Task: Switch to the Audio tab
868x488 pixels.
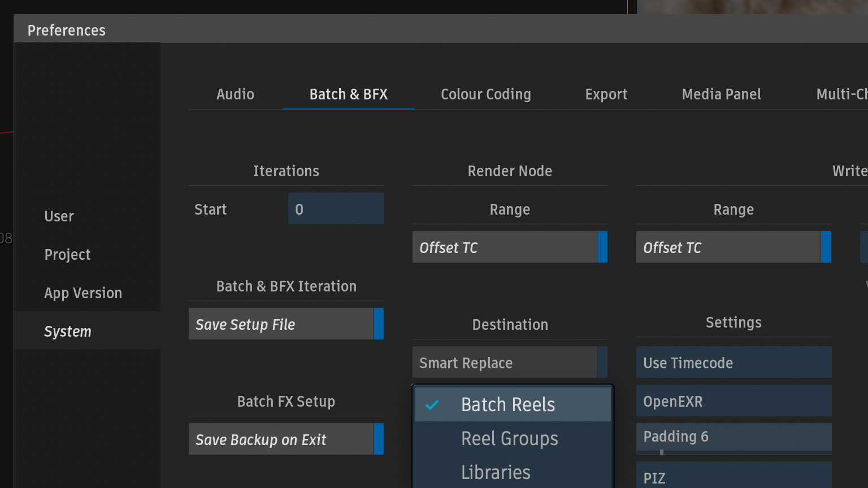Action: (235, 94)
